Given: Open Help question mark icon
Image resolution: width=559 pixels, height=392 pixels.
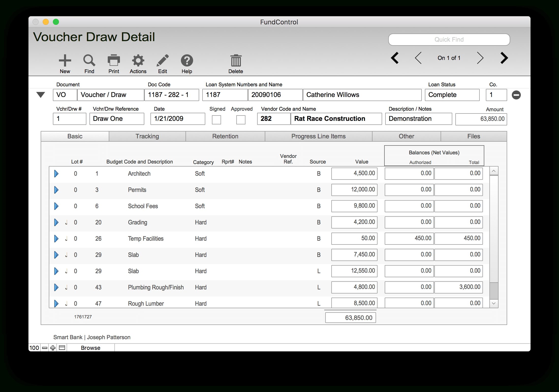Looking at the screenshot, I should pos(187,60).
